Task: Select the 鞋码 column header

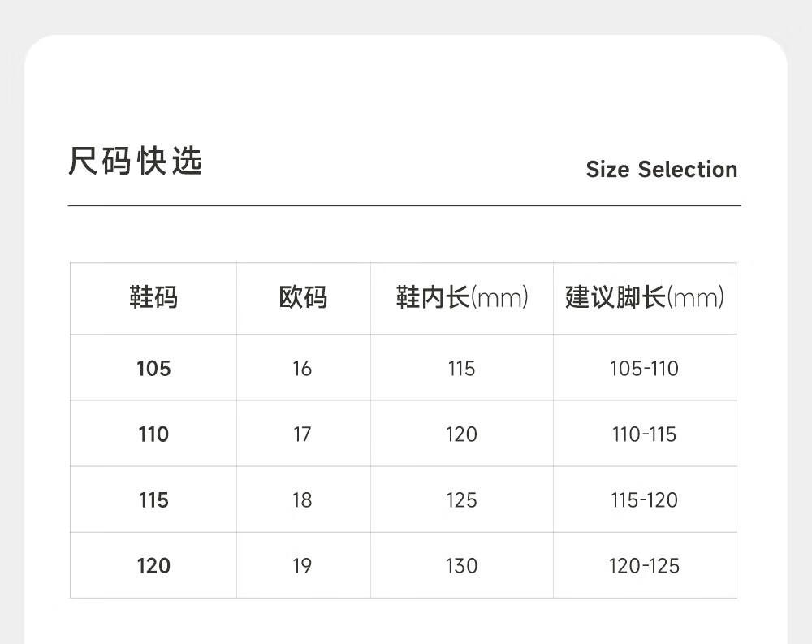Action: (x=153, y=297)
